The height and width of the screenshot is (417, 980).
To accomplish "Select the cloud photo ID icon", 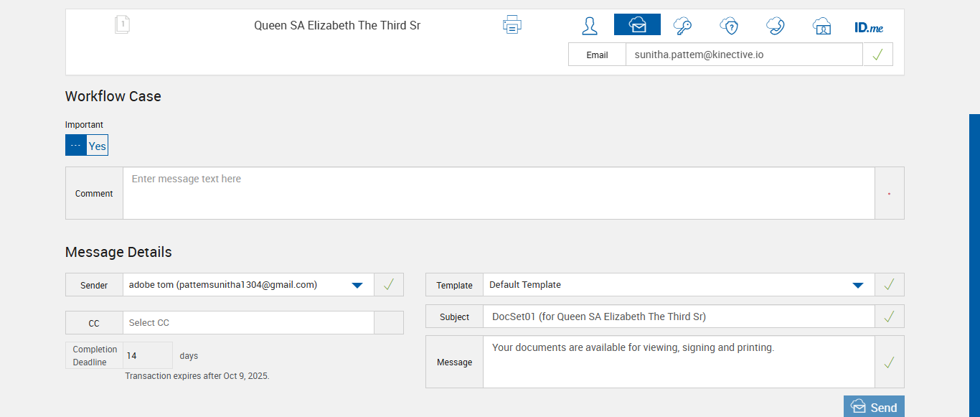I will click(821, 26).
